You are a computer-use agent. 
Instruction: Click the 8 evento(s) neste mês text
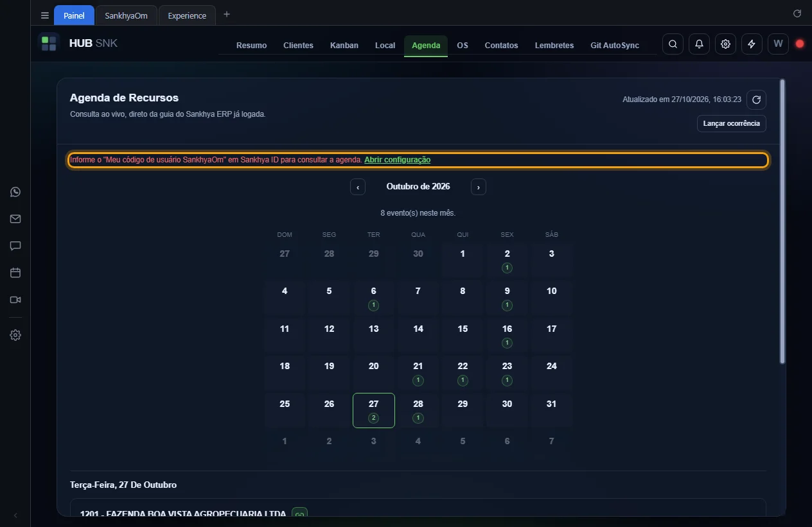point(418,213)
